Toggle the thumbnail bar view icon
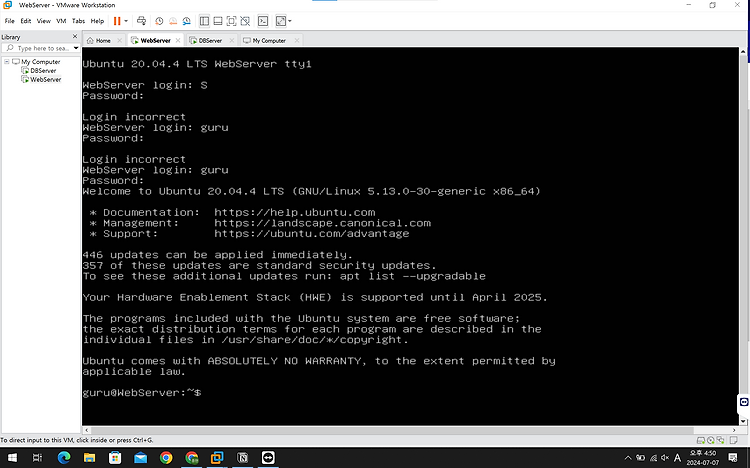The image size is (750, 468). click(x=218, y=21)
